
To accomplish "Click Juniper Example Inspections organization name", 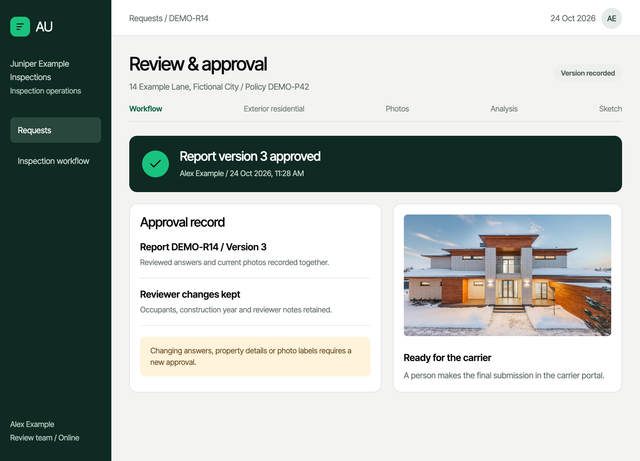I will [40, 70].
